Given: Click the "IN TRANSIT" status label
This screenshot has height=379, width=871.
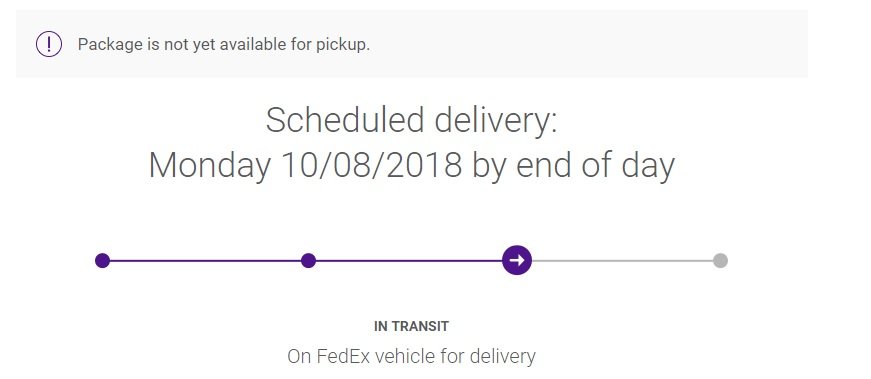Looking at the screenshot, I should (x=411, y=326).
